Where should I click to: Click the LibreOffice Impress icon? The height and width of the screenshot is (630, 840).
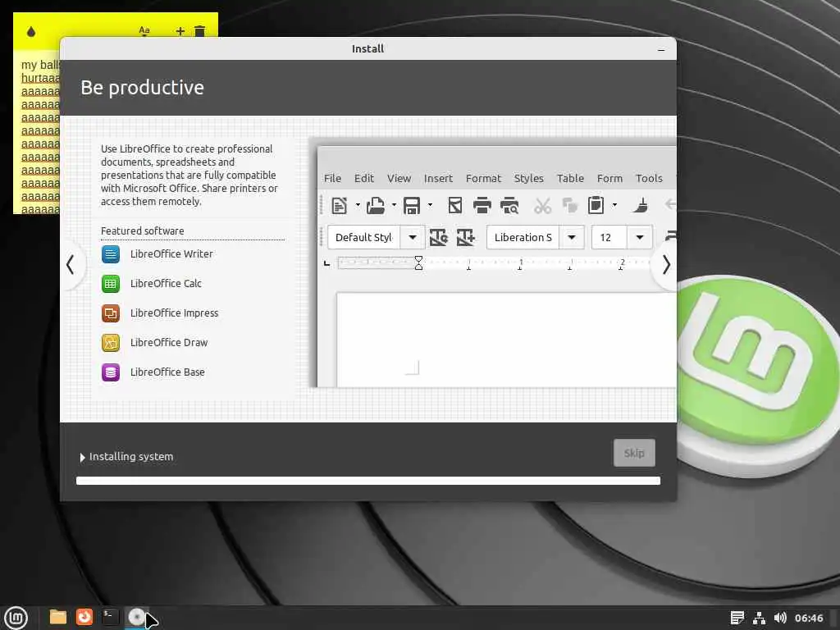pos(111,313)
